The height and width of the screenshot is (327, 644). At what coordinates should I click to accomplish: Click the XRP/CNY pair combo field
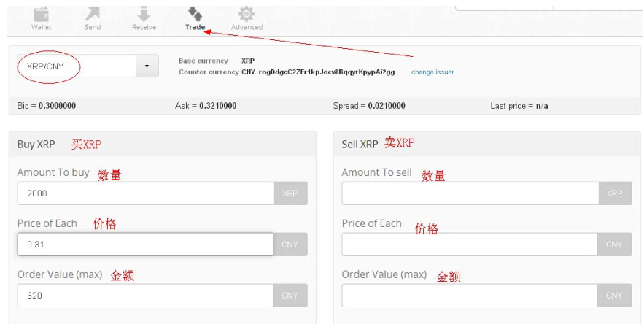click(77, 66)
